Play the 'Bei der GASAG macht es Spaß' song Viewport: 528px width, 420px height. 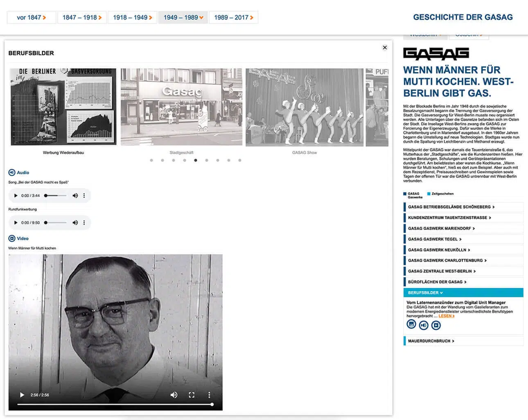coord(16,195)
